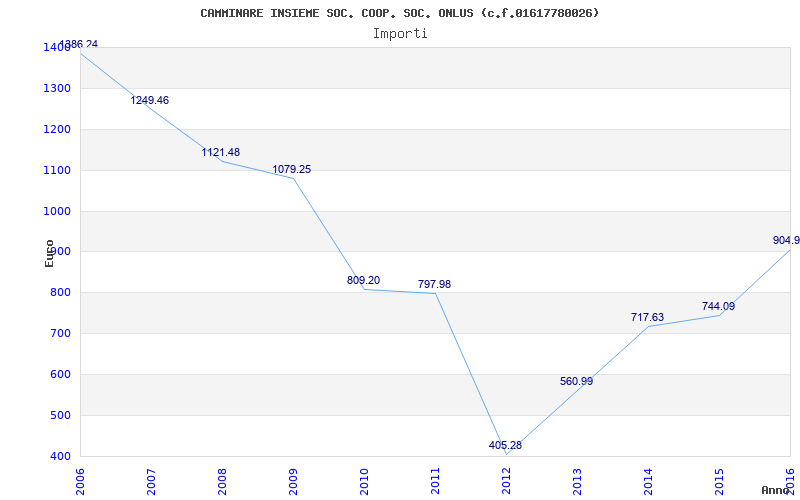Click the 2010 x-axis year label
The image size is (800, 500).
364,482
